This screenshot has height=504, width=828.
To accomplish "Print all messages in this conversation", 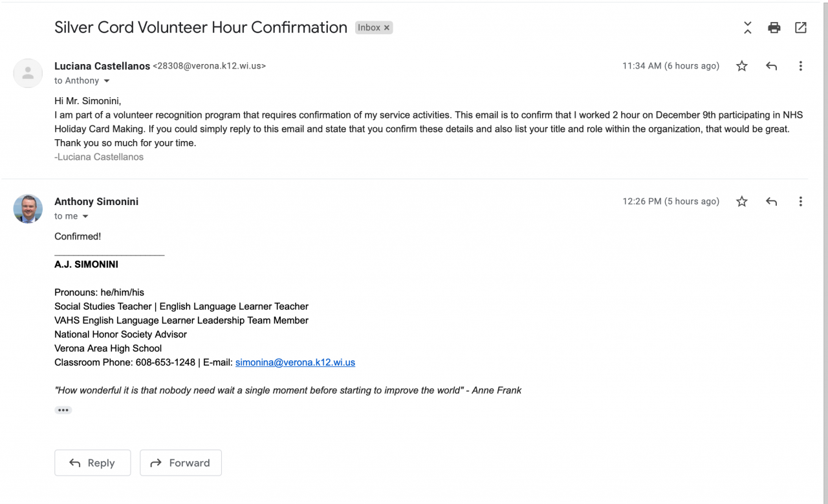I will pyautogui.click(x=774, y=28).
